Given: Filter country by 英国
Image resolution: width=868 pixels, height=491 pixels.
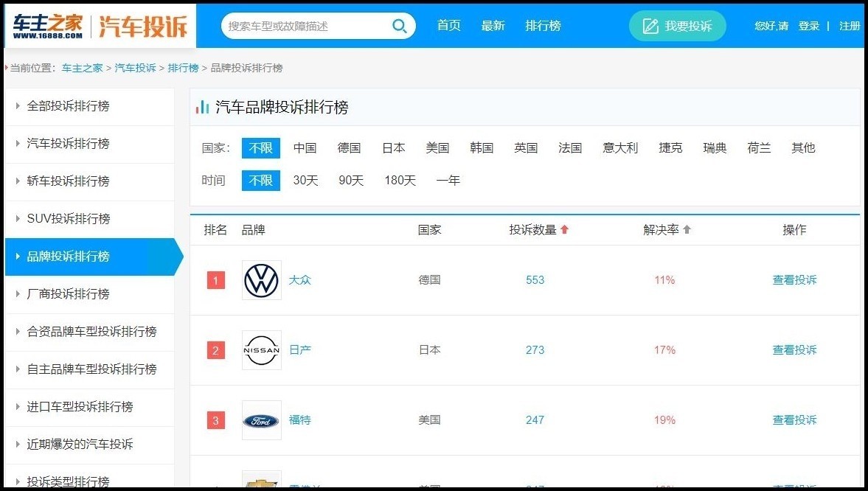Looking at the screenshot, I should pyautogui.click(x=526, y=148).
